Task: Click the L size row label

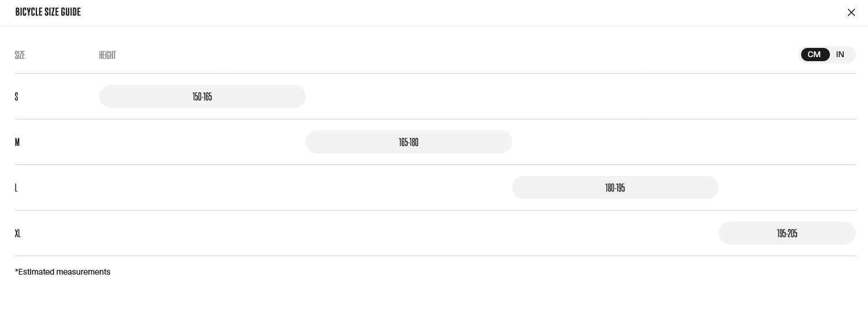Action: pyautogui.click(x=16, y=187)
